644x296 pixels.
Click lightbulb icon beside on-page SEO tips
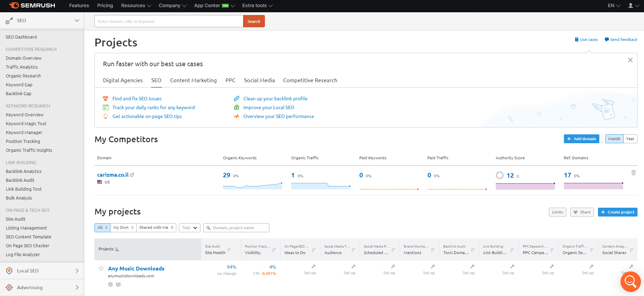(x=106, y=116)
